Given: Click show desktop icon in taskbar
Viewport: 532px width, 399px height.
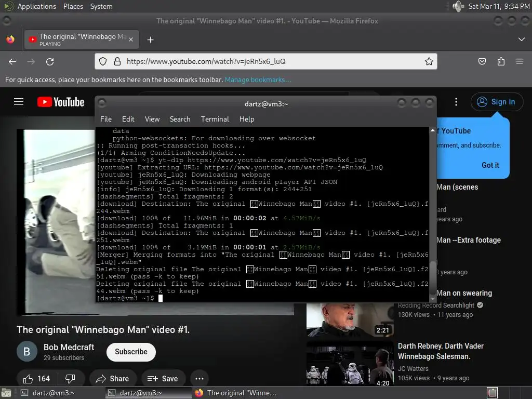Looking at the screenshot, I should point(6,393).
